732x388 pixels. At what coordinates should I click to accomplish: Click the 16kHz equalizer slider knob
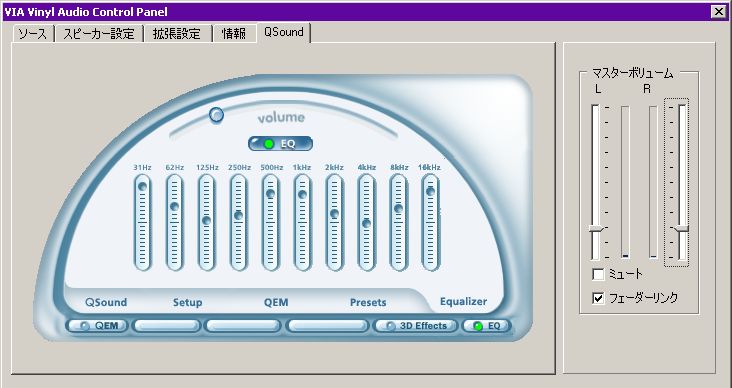coord(430,191)
